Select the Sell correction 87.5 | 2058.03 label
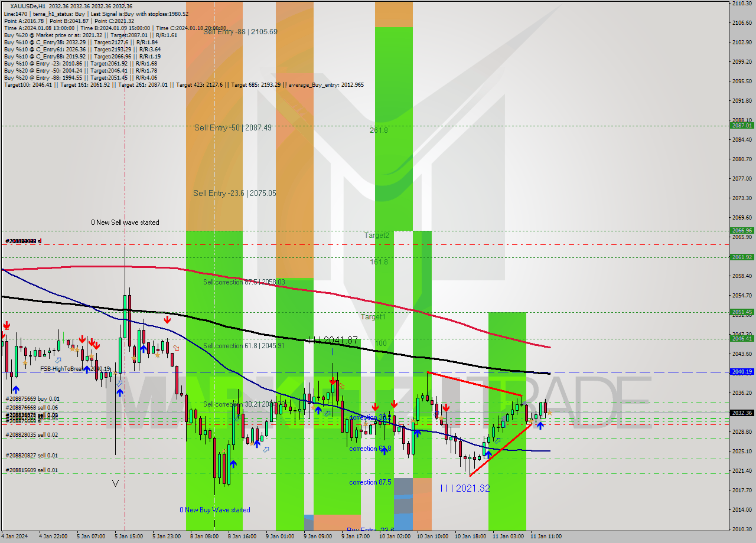Screen dimensions: 756x543 tap(244, 282)
